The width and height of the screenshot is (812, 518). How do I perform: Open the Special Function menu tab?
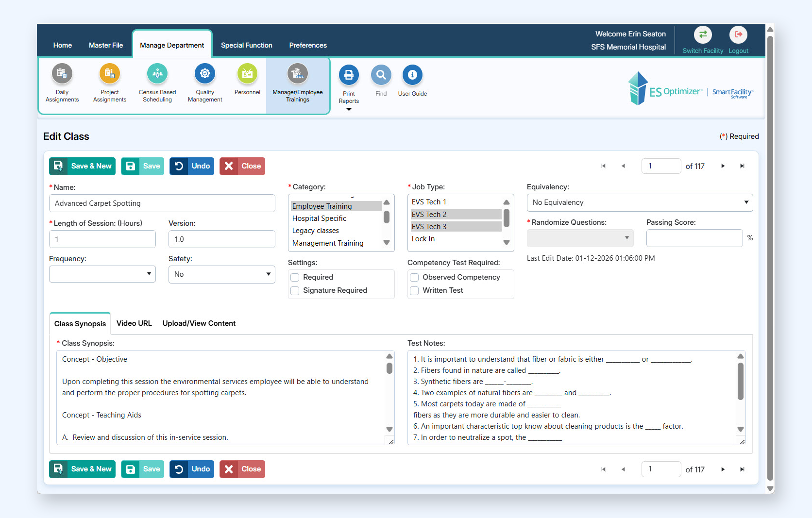click(x=246, y=45)
